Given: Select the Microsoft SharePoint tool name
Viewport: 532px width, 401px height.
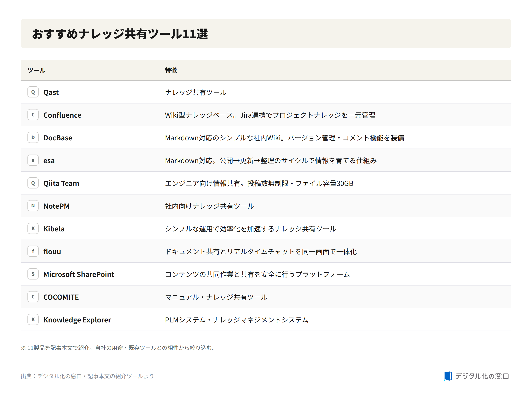Looking at the screenshot, I should (x=79, y=274).
